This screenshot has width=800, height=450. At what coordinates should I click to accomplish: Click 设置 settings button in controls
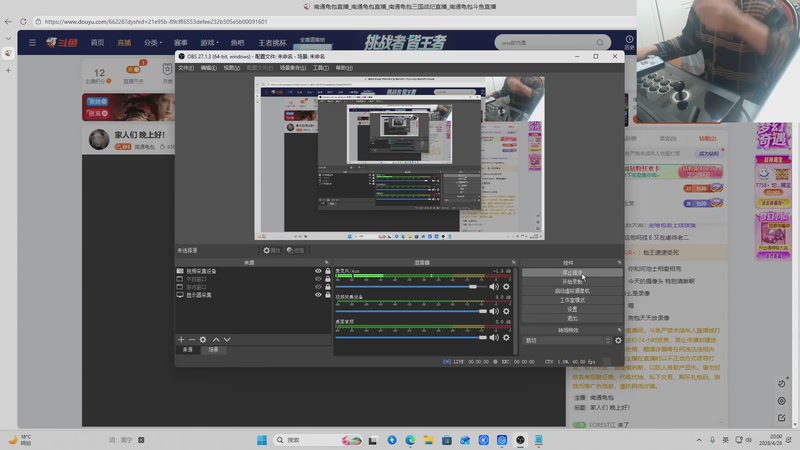[x=572, y=309]
